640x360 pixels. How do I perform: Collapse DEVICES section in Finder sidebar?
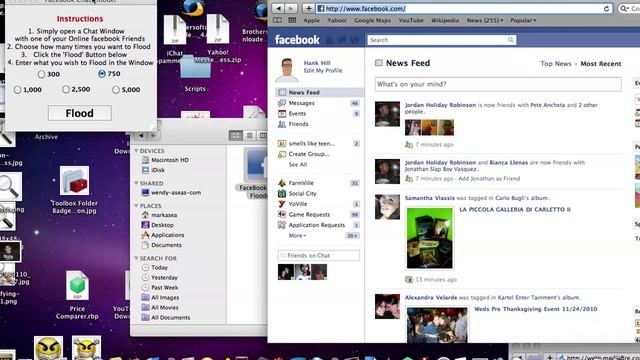(136, 151)
